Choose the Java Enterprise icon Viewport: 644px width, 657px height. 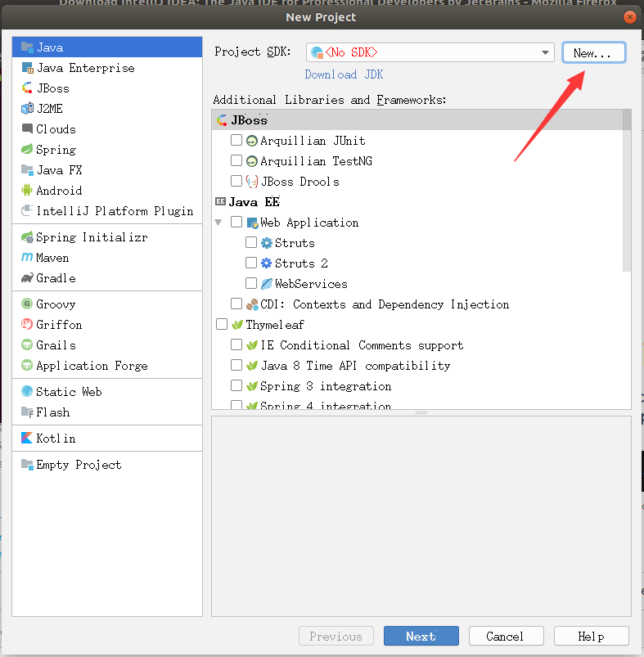tap(27, 68)
